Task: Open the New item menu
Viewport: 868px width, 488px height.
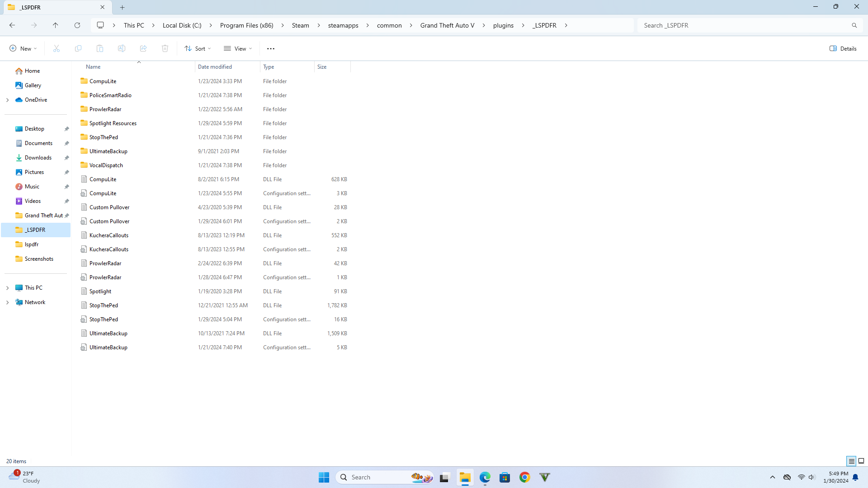Action: (x=23, y=48)
